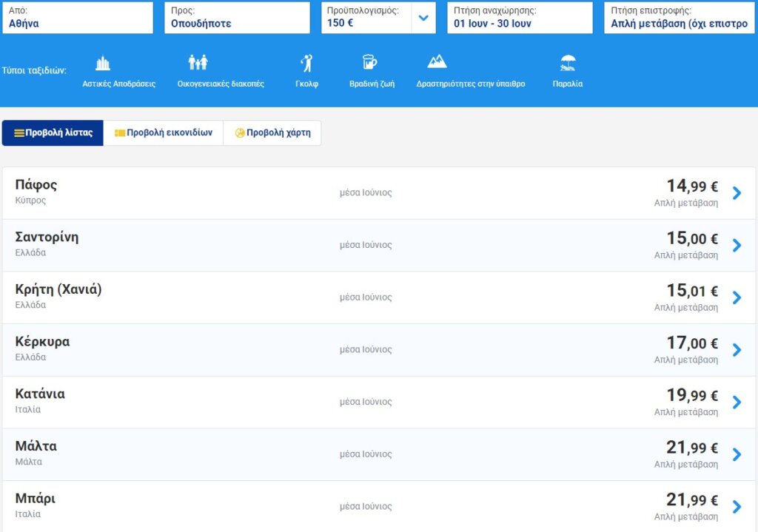Switch to Προβολή χάρτη map view
The image size is (758, 532).
coord(272,133)
